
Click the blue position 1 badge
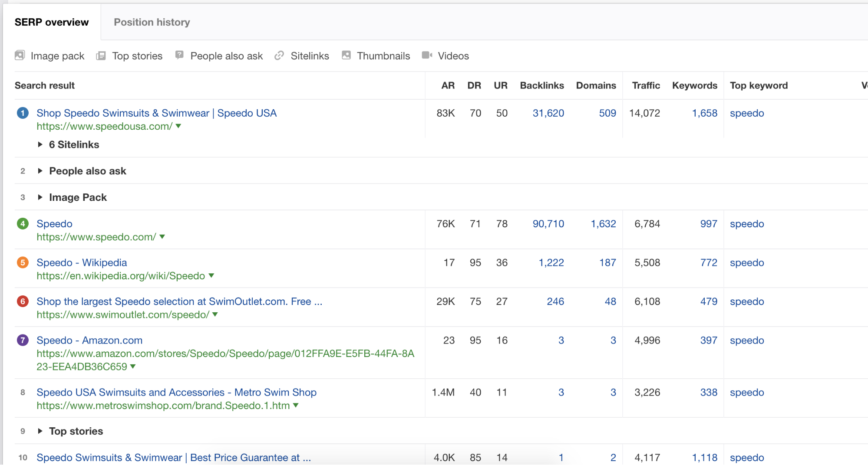point(23,113)
